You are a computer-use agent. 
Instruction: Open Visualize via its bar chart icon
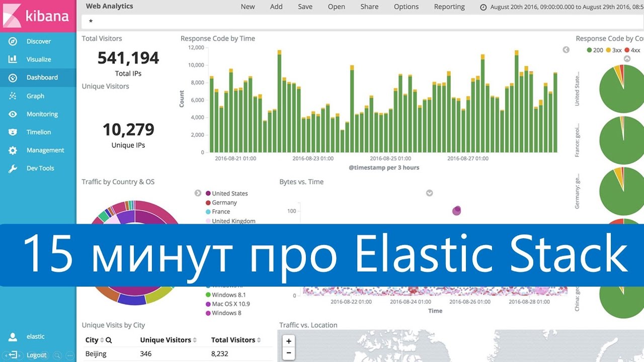click(x=13, y=59)
